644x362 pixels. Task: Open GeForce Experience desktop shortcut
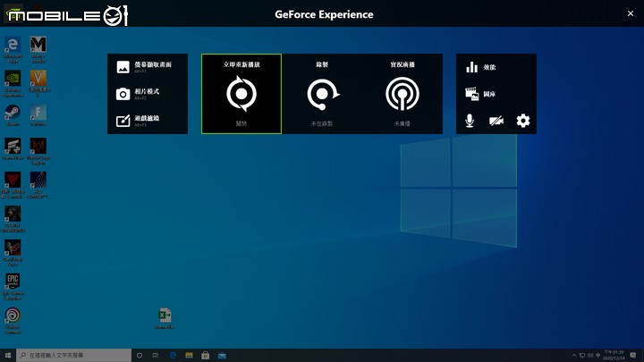click(13, 84)
